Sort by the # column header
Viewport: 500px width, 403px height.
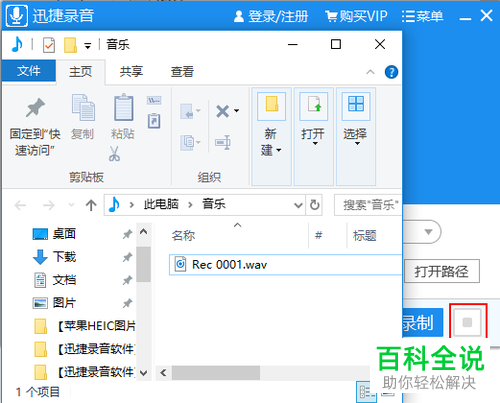click(319, 235)
